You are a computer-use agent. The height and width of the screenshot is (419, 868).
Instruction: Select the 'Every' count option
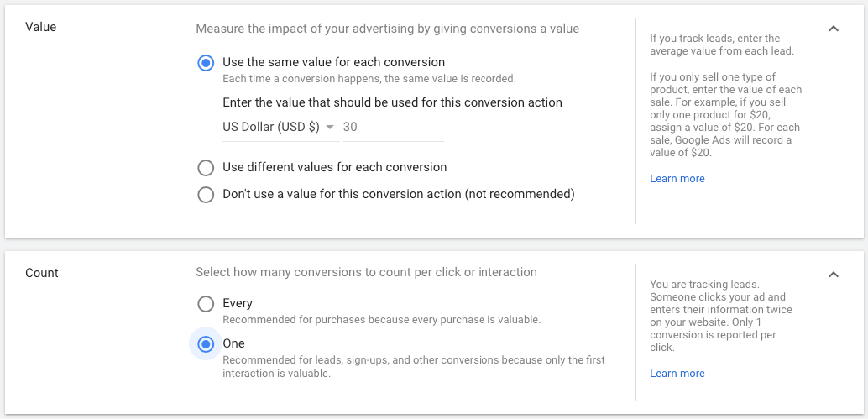(x=206, y=303)
